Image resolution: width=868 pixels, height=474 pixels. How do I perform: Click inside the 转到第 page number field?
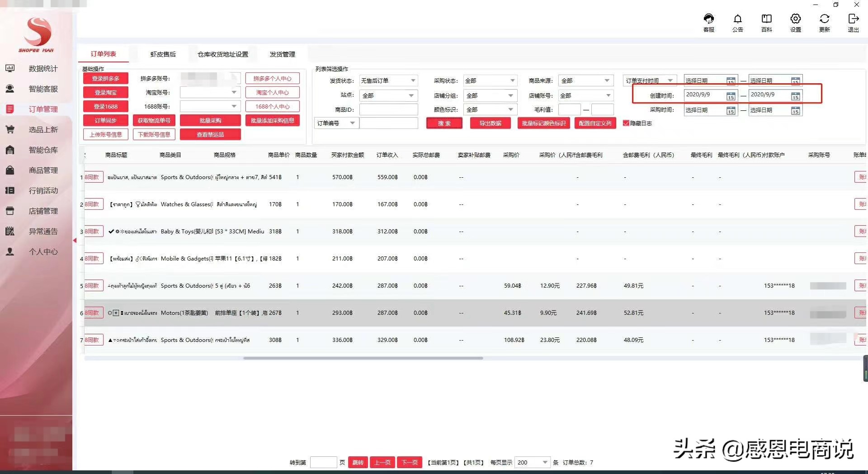coord(324,462)
